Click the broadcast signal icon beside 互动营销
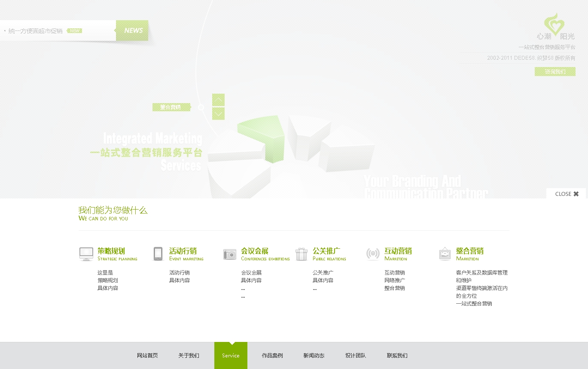Viewport: 588px width, 369px height. coord(373,254)
